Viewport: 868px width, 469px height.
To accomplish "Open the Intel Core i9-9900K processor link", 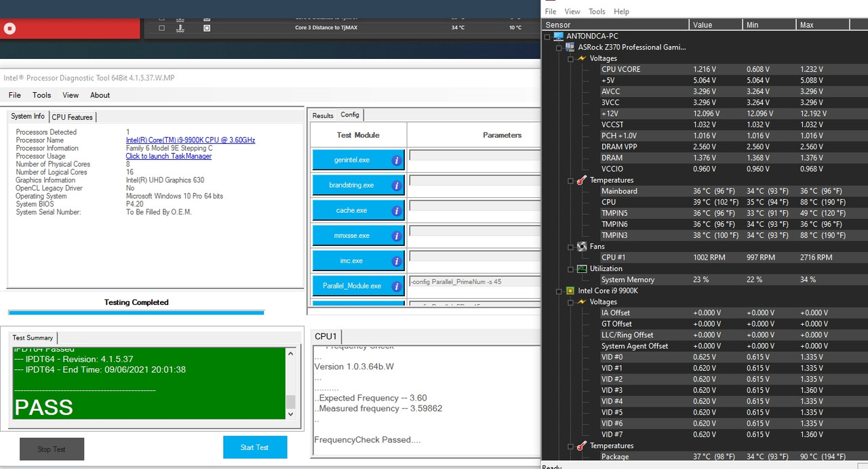I will pos(191,140).
